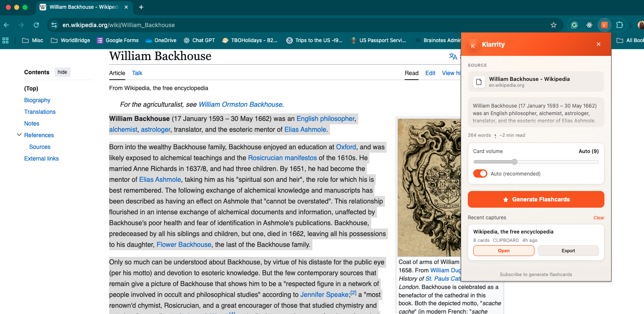This screenshot has height=314, width=644.
Task: Clear the recent captures list
Action: 599,218
